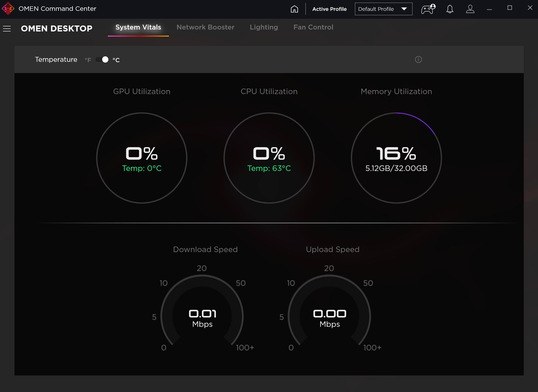This screenshot has width=538, height=392.
Task: Click the OMEN logo icon
Action: coord(8,9)
